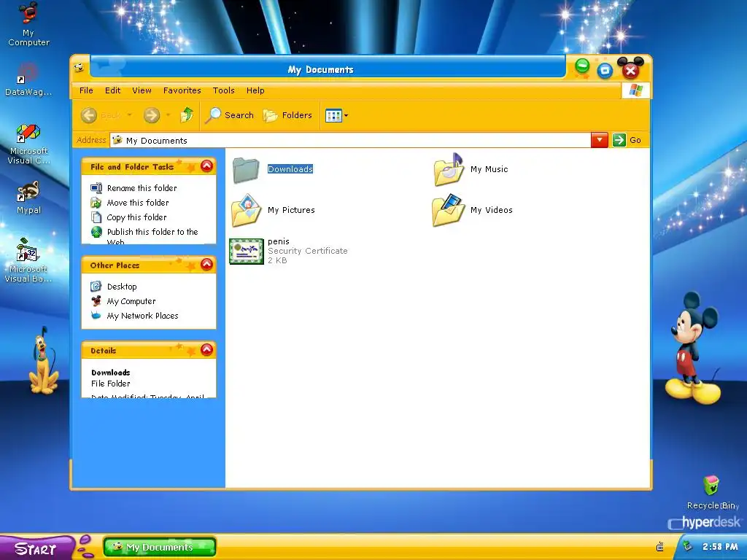Image resolution: width=747 pixels, height=560 pixels.
Task: Open the Views dropdown button
Action: [x=336, y=115]
